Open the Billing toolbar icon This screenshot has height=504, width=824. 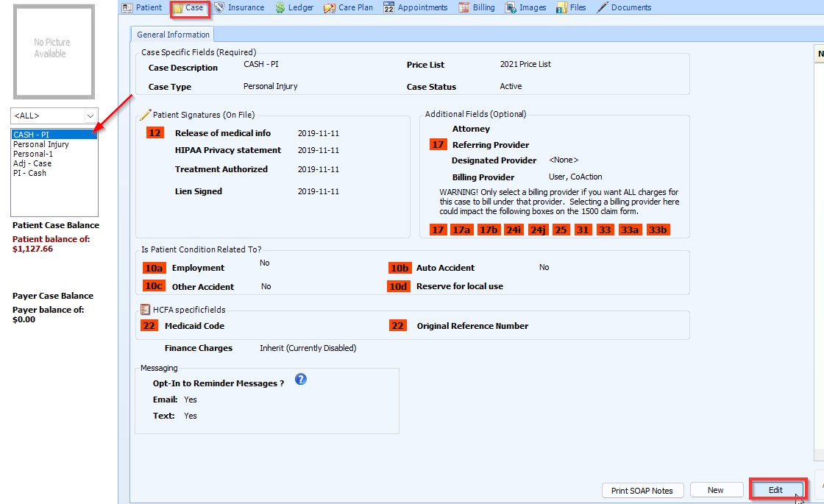pos(477,7)
